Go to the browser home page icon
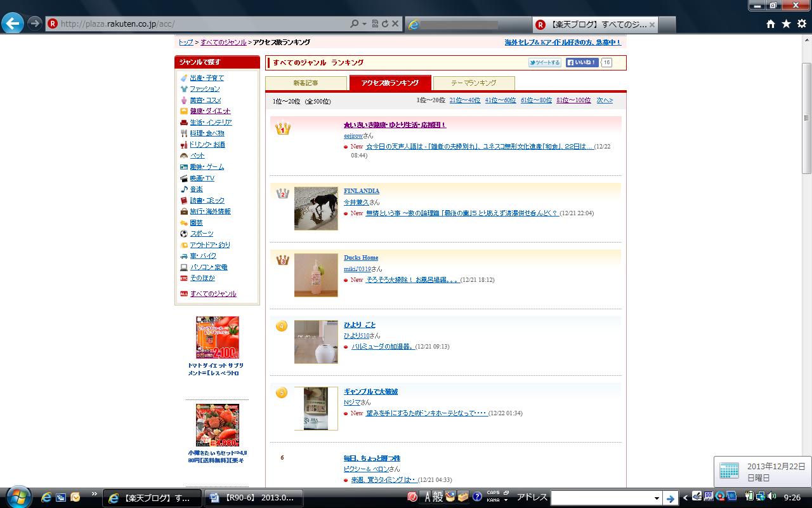This screenshot has height=508, width=812. coord(771,24)
